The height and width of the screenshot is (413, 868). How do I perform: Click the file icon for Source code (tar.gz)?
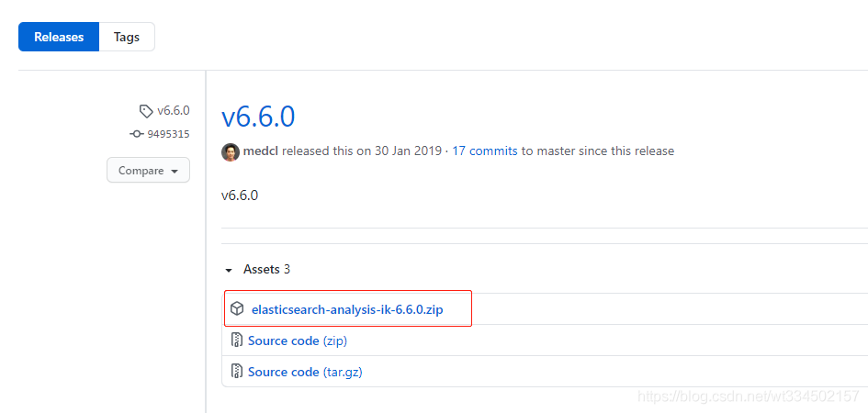(237, 372)
